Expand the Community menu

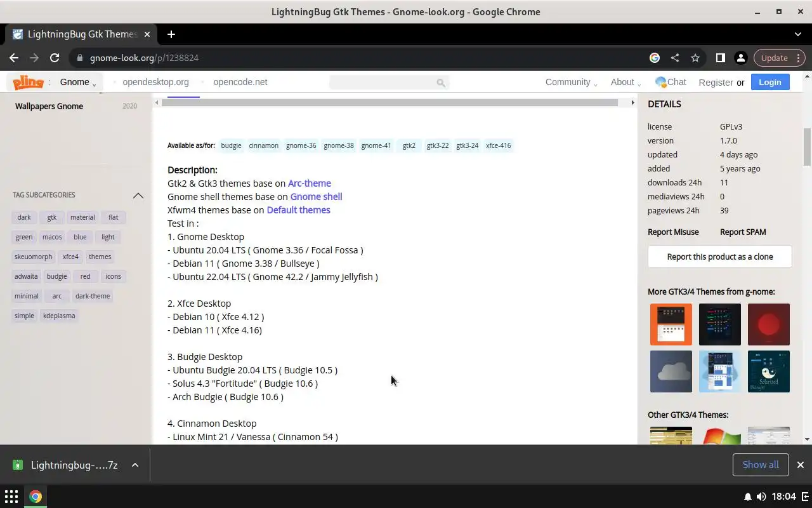[x=571, y=82]
